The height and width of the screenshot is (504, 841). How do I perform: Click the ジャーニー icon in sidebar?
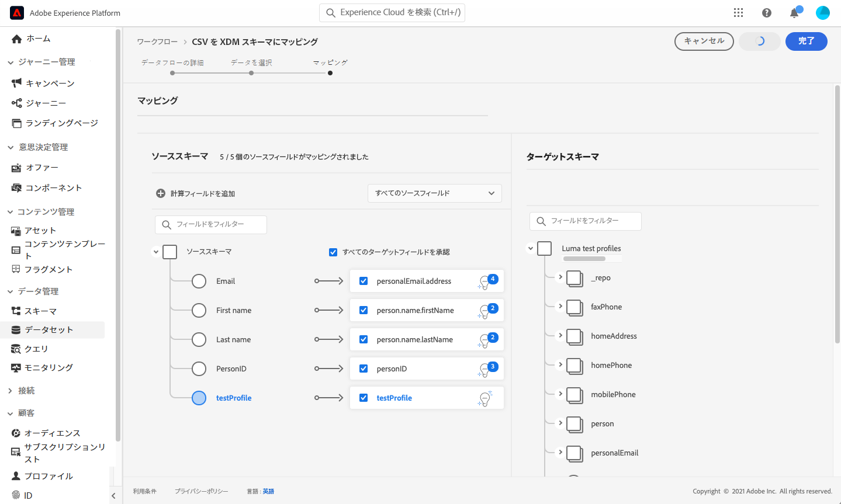16,103
